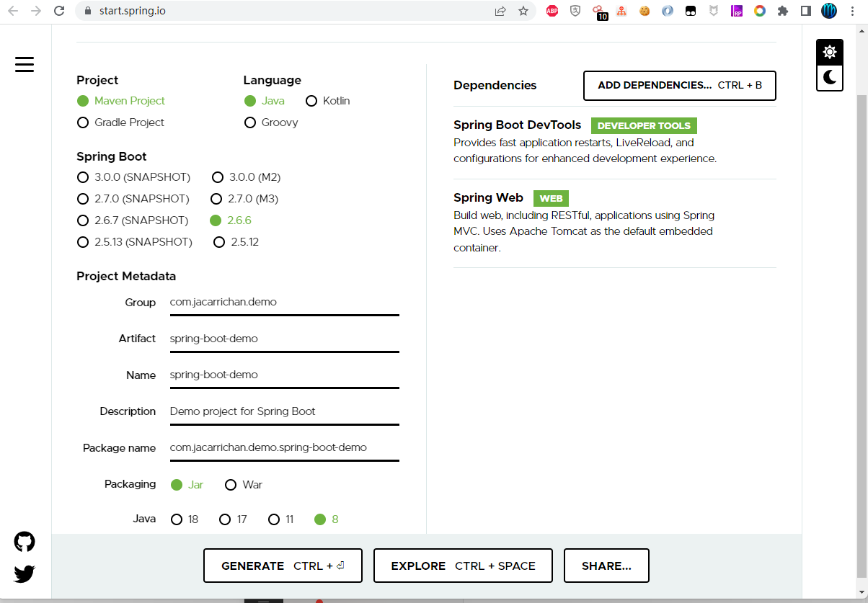Open the multicolor ring extension icon
The width and height of the screenshot is (868, 603).
[x=760, y=11]
